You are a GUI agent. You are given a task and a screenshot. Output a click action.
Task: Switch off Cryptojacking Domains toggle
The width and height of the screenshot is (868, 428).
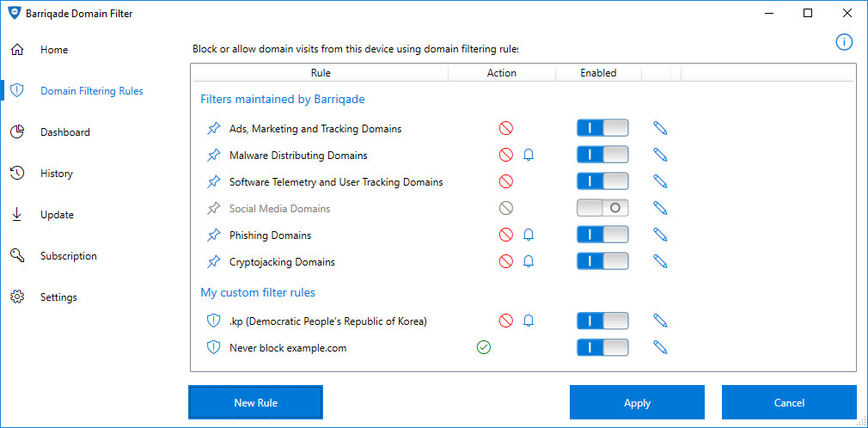coord(602,260)
